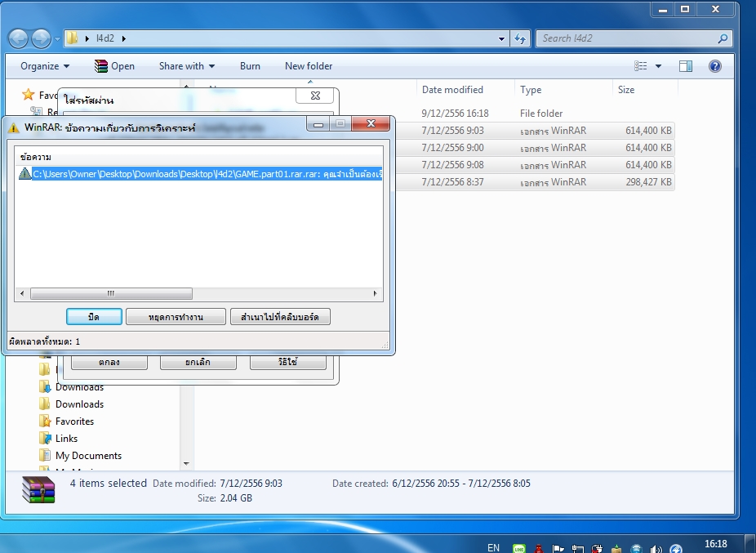Click the blue Help question mark icon

tap(715, 66)
